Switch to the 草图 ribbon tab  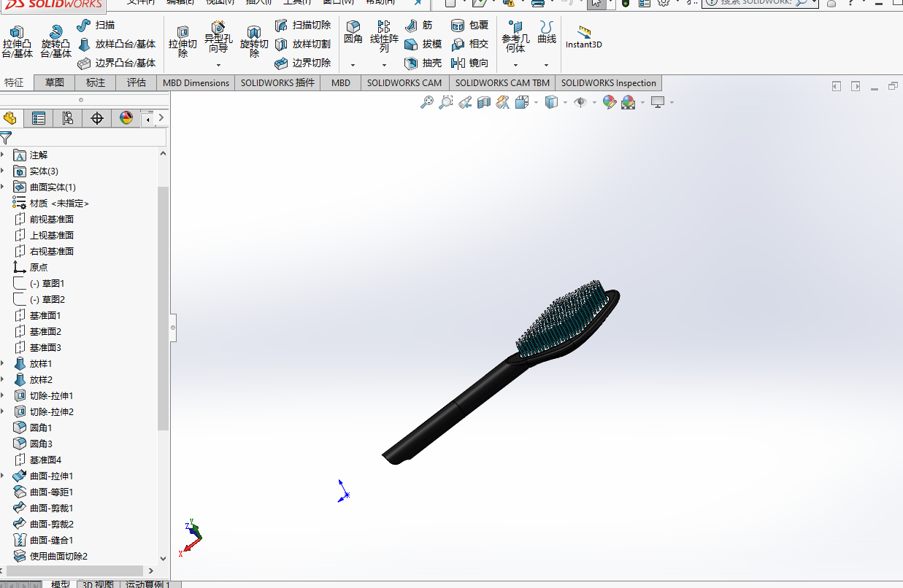click(55, 82)
